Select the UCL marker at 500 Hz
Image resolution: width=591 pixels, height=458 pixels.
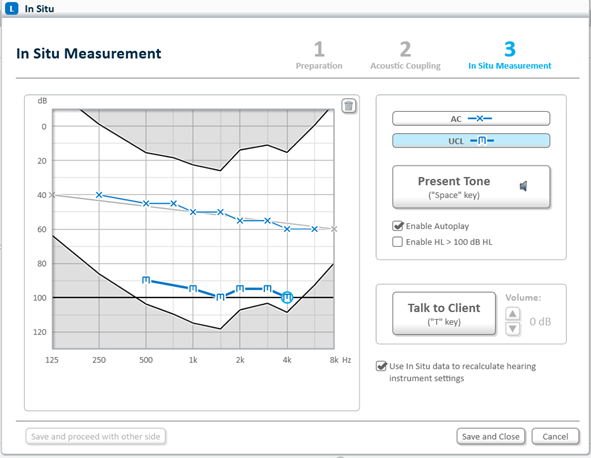[146, 280]
